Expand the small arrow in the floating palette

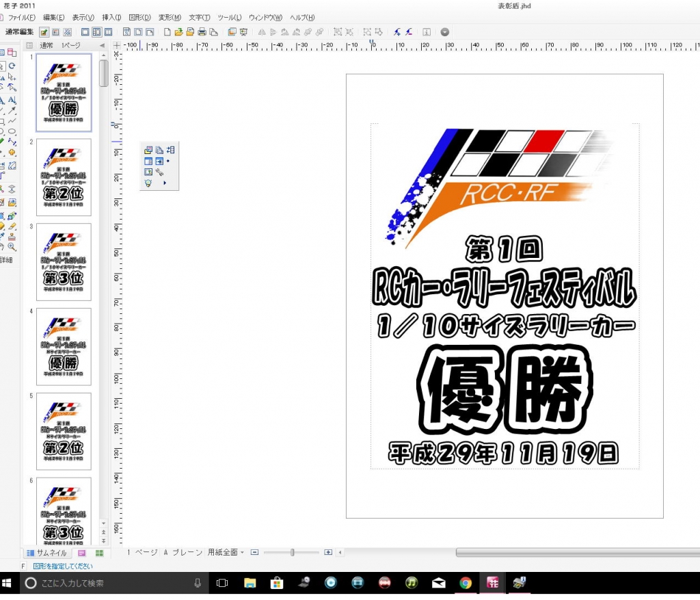164,183
